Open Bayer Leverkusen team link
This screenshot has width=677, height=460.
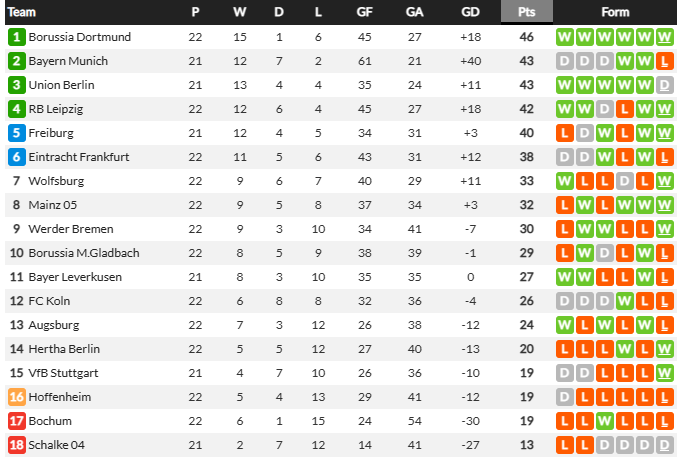tap(75, 277)
